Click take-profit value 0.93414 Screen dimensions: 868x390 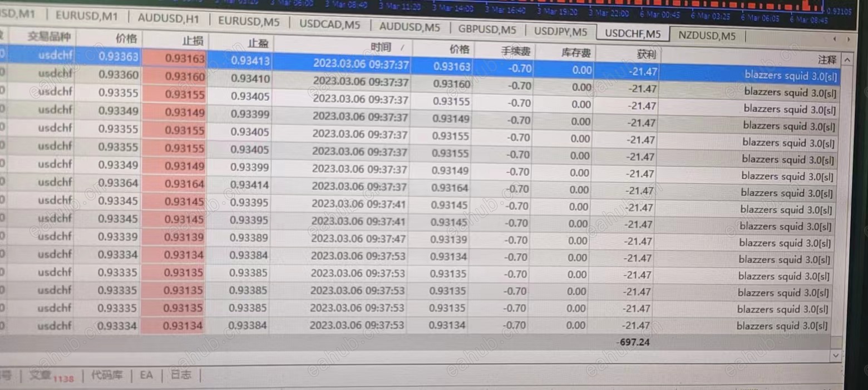click(x=249, y=185)
